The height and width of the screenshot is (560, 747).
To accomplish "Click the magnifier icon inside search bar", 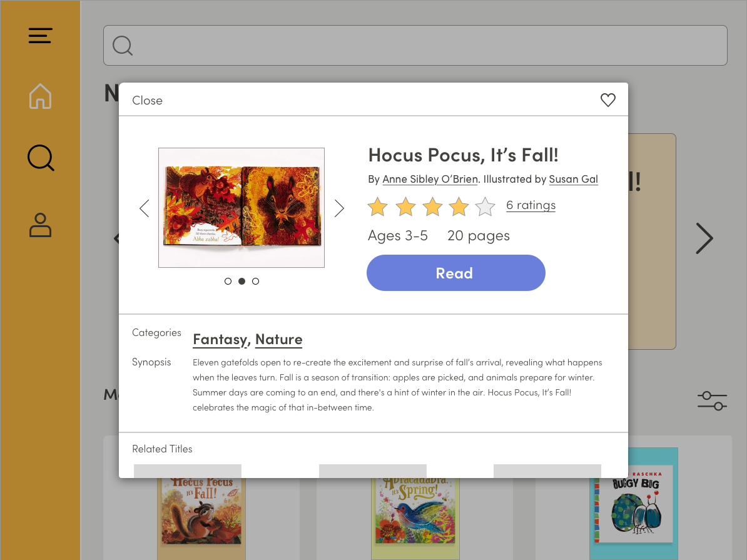I will (123, 46).
